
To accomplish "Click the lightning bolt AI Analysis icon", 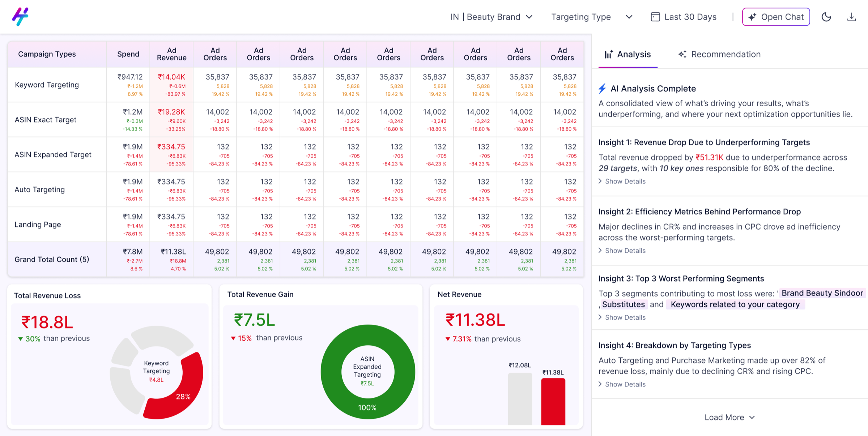I will pos(602,89).
